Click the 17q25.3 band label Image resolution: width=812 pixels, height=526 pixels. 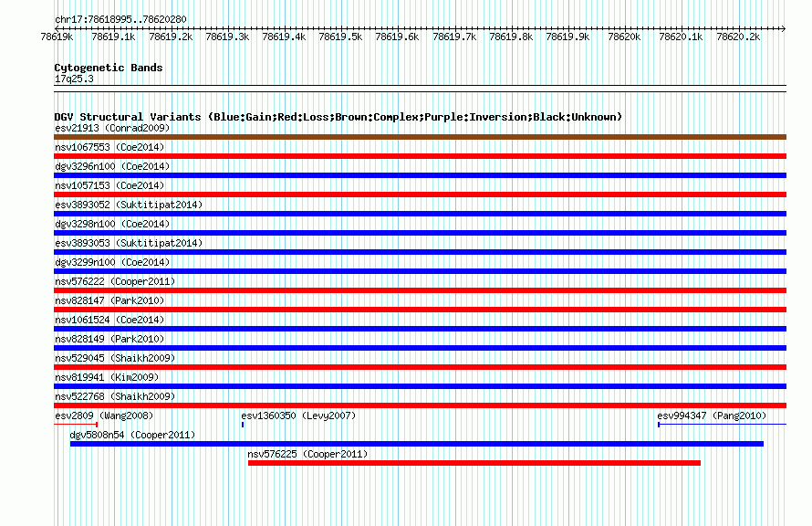[74, 79]
